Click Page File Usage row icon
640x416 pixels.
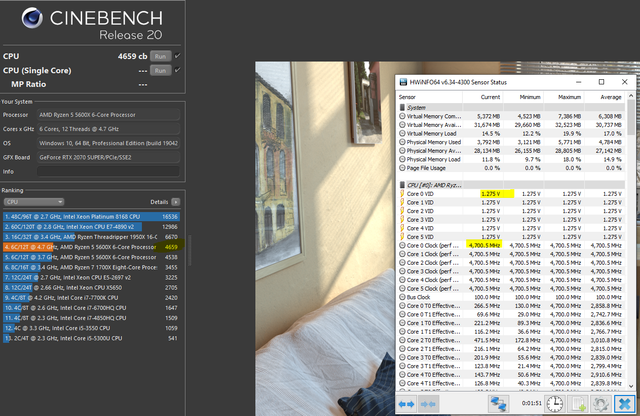(x=402, y=168)
